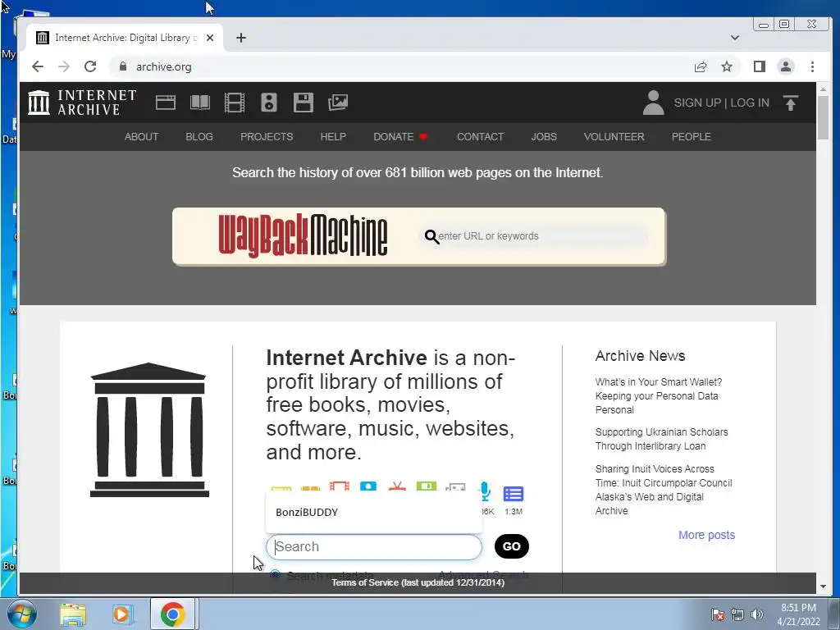Close the Internet Archive tab
840x630 pixels.
[x=210, y=38]
